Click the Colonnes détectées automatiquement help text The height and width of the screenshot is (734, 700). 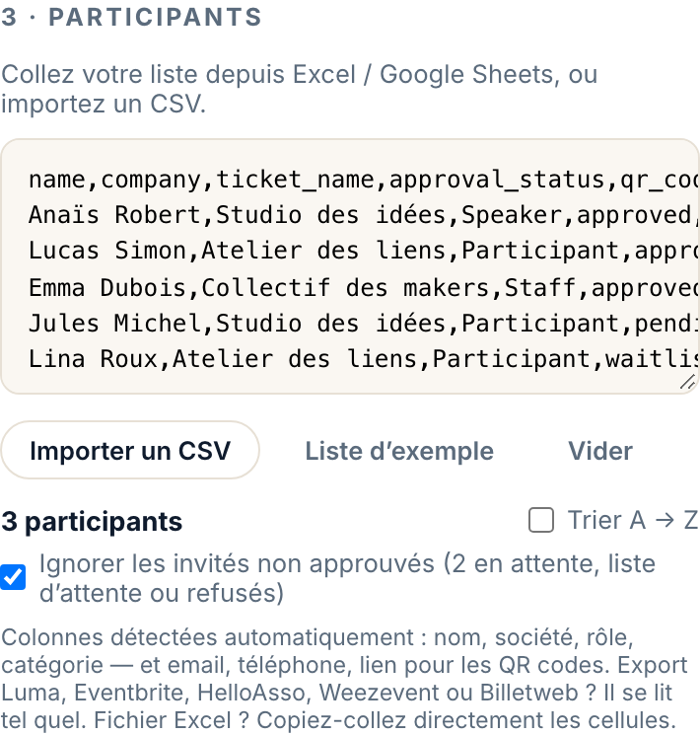coord(345,679)
